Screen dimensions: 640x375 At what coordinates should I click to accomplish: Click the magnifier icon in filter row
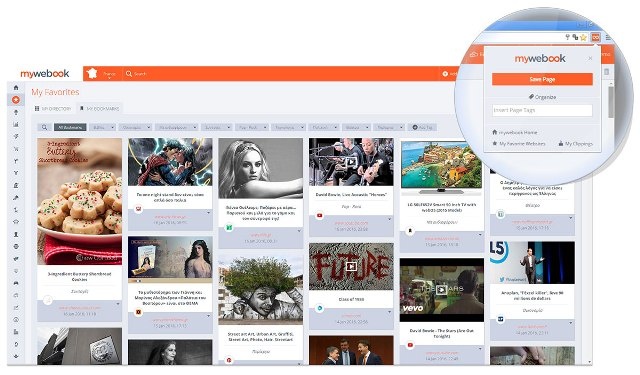45,127
